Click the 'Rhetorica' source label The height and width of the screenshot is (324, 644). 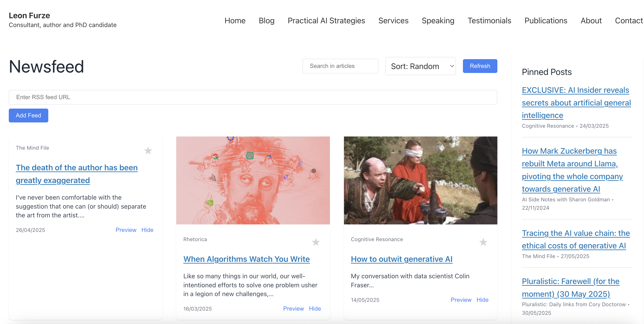[195, 239]
